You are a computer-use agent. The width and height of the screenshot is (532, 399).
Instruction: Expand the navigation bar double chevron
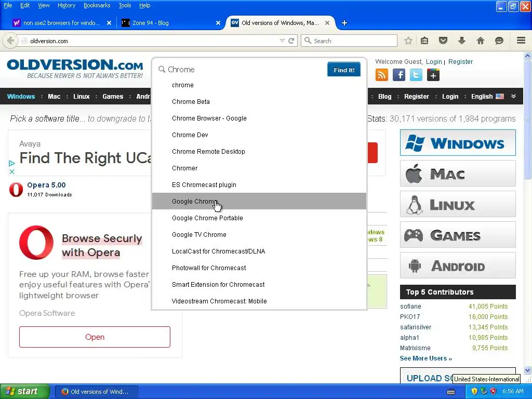coord(514,96)
